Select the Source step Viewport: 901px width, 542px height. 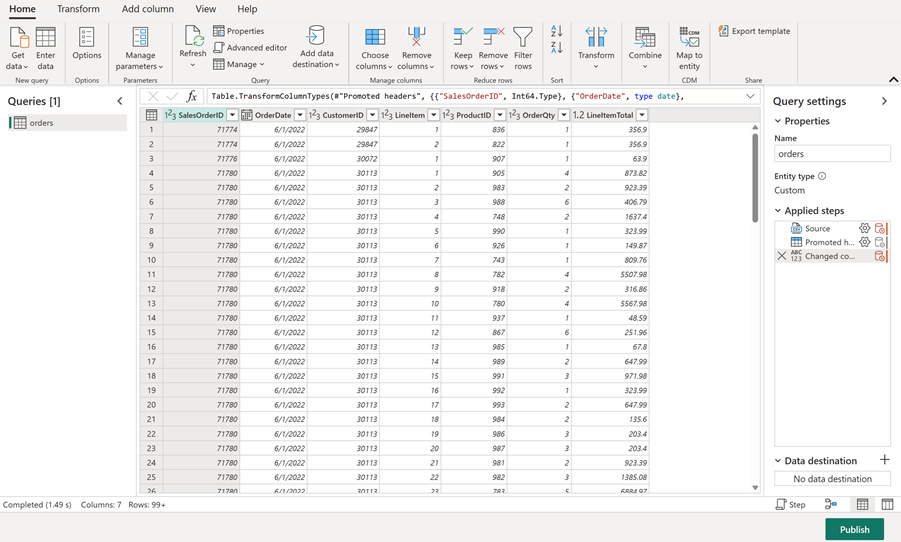tap(817, 228)
